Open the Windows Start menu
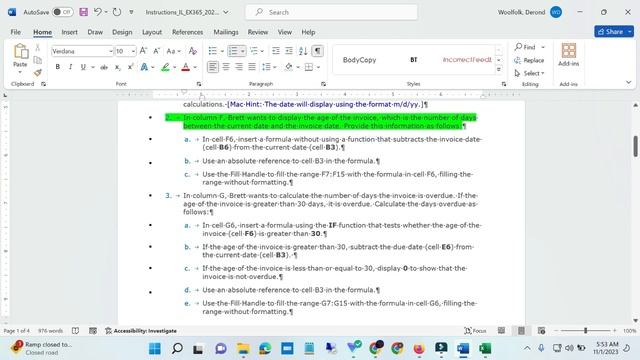The width and height of the screenshot is (640, 360). (155, 349)
